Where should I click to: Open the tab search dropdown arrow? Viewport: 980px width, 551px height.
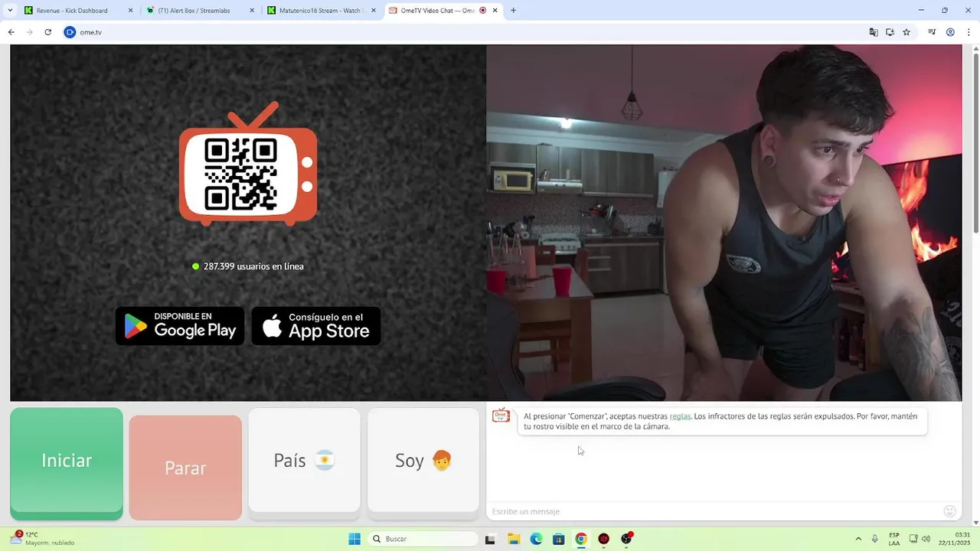(10, 11)
